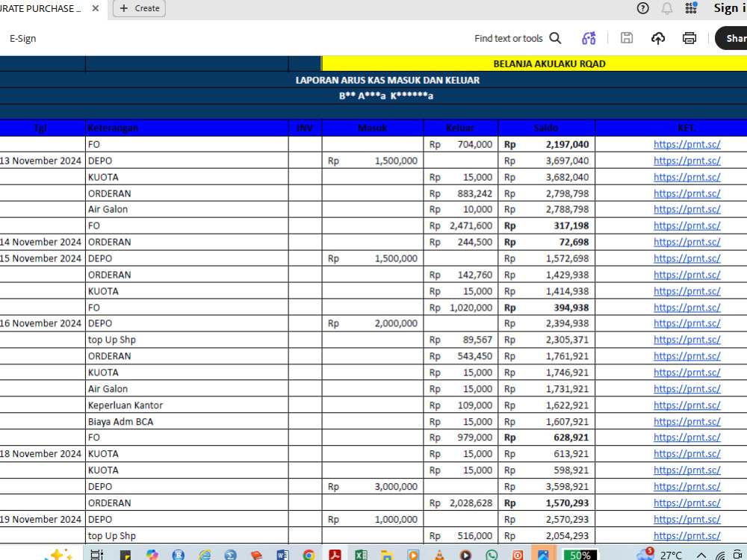The width and height of the screenshot is (747, 560).
Task: Launch VLC media player from the taskbar
Action: (x=439, y=554)
